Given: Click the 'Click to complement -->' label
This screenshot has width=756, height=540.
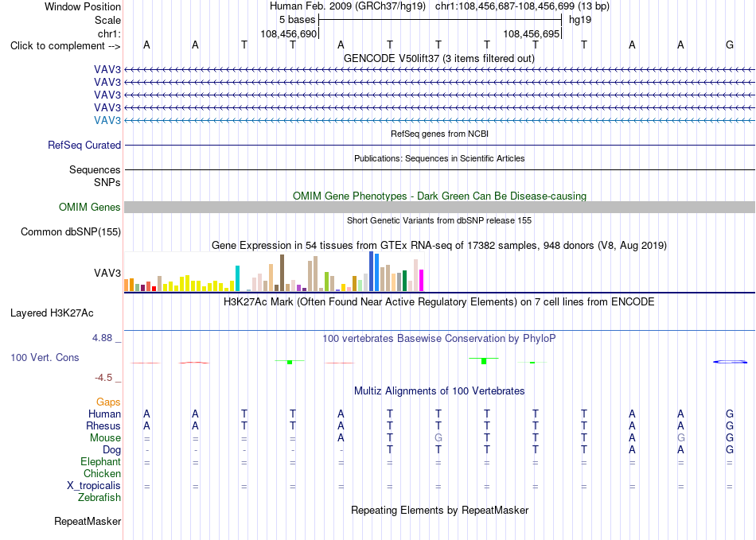Looking at the screenshot, I should [65, 46].
